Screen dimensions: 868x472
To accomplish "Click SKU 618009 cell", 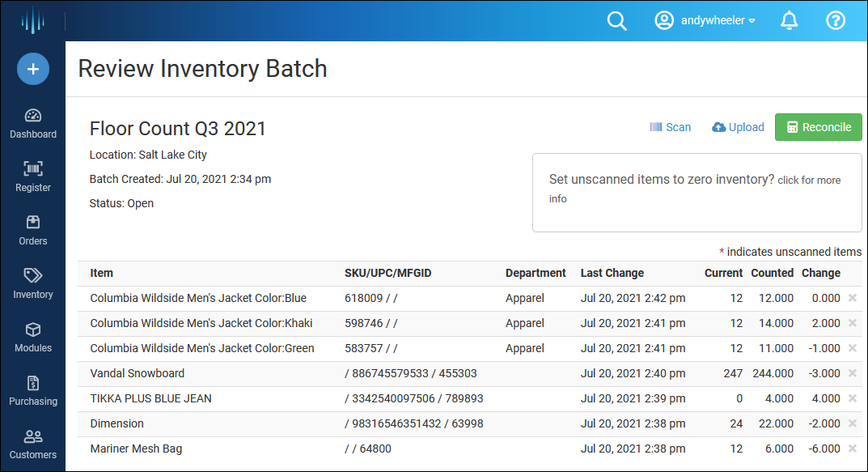I will tap(370, 298).
